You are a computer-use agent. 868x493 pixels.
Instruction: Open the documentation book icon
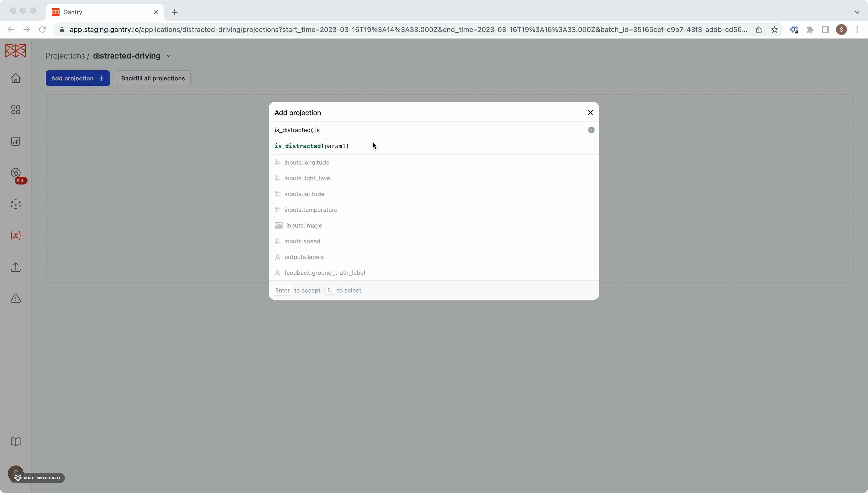click(x=15, y=442)
